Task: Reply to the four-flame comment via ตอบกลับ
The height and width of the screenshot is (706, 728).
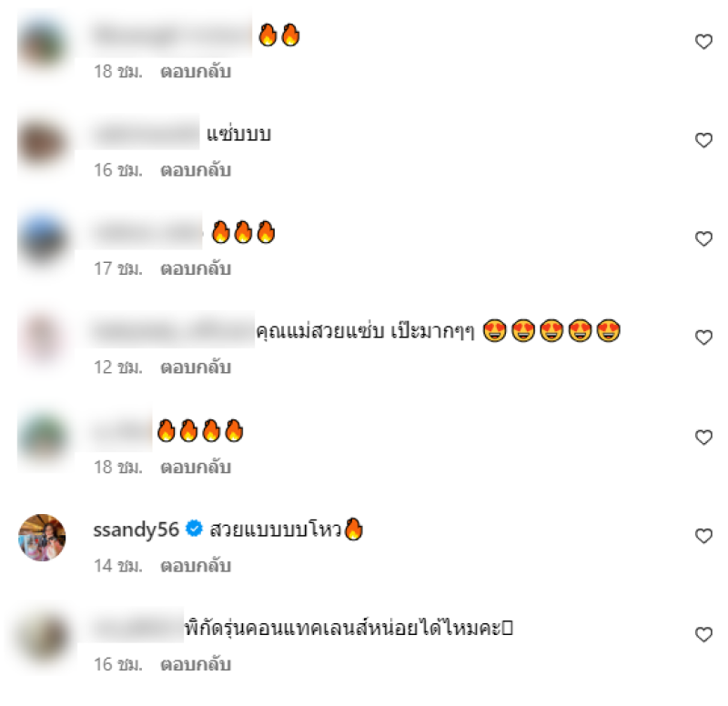Action: (196, 467)
